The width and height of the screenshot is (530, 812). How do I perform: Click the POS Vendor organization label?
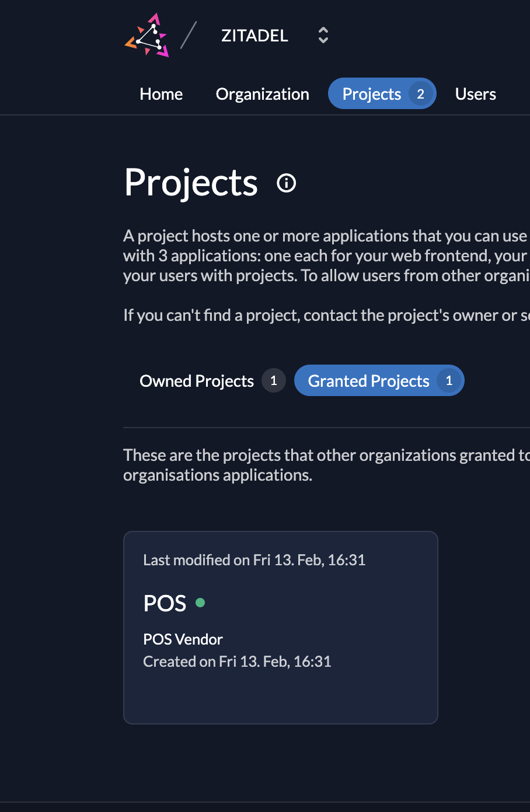coord(183,639)
